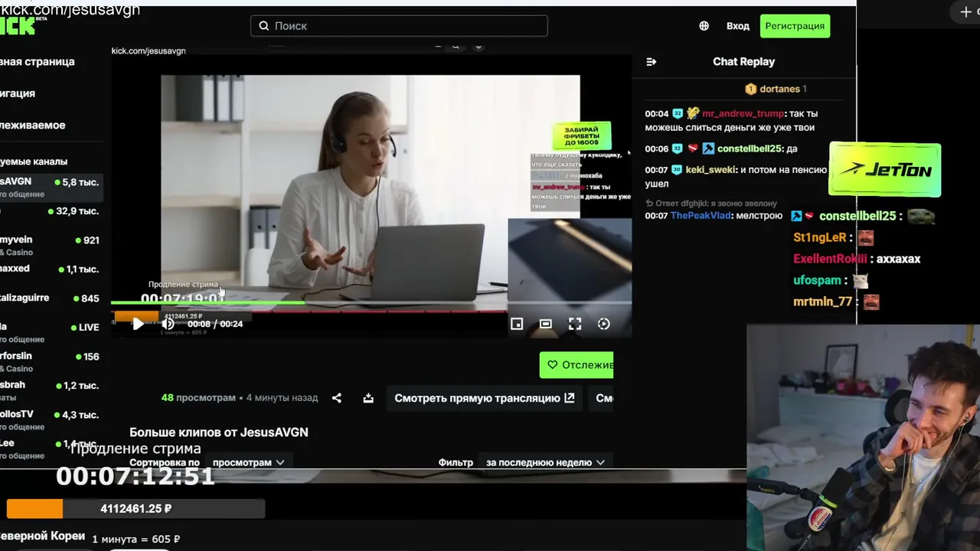Viewport: 980px width, 551px height.
Task: Follow the channel with Отслеживать button
Action: tap(577, 365)
